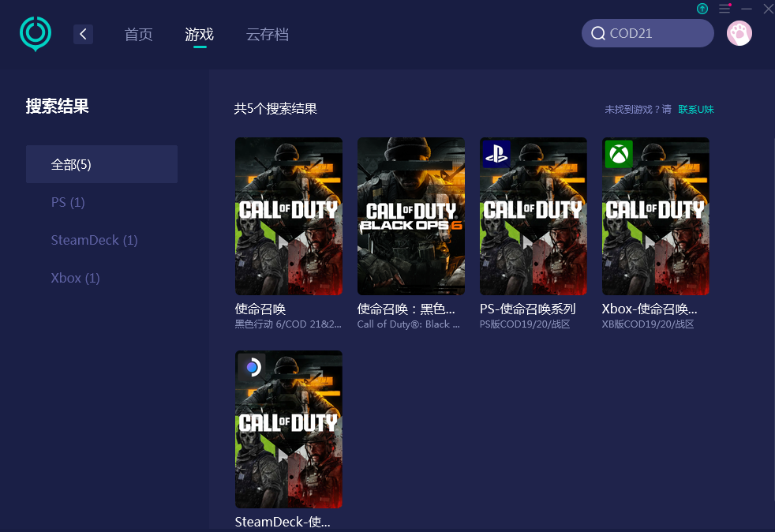The image size is (775, 532).
Task: Minimize the window
Action: click(x=747, y=9)
